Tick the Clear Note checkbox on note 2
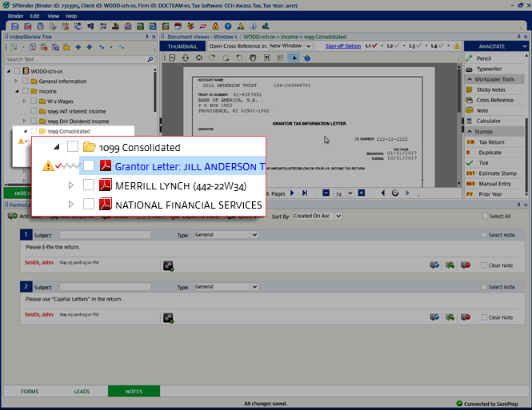Image resolution: width=532 pixels, height=410 pixels. pyautogui.click(x=484, y=317)
